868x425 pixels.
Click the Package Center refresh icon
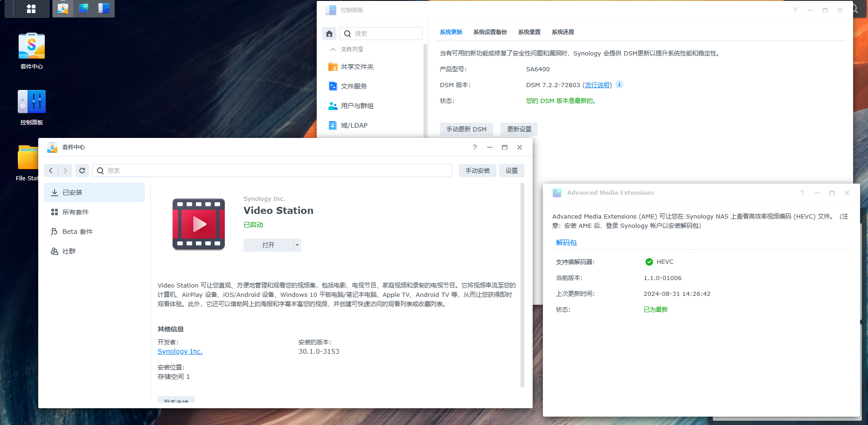click(x=82, y=171)
